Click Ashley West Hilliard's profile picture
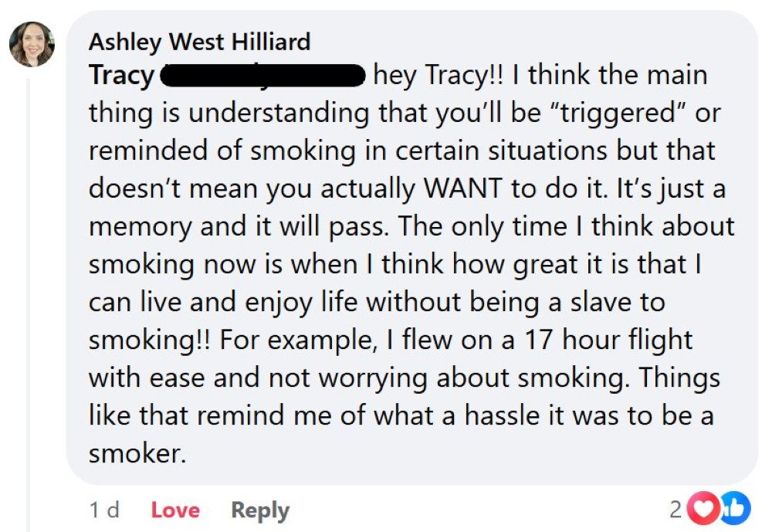772x532 pixels. [x=32, y=44]
